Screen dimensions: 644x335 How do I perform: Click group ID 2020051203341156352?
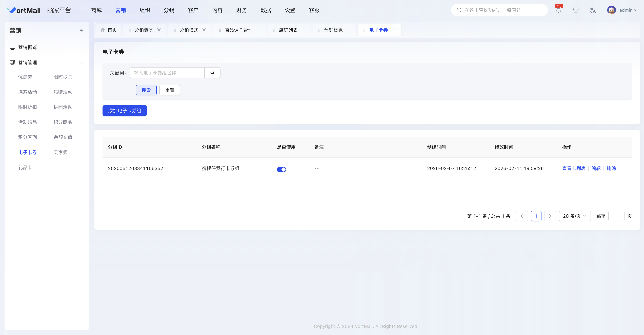coord(135,169)
